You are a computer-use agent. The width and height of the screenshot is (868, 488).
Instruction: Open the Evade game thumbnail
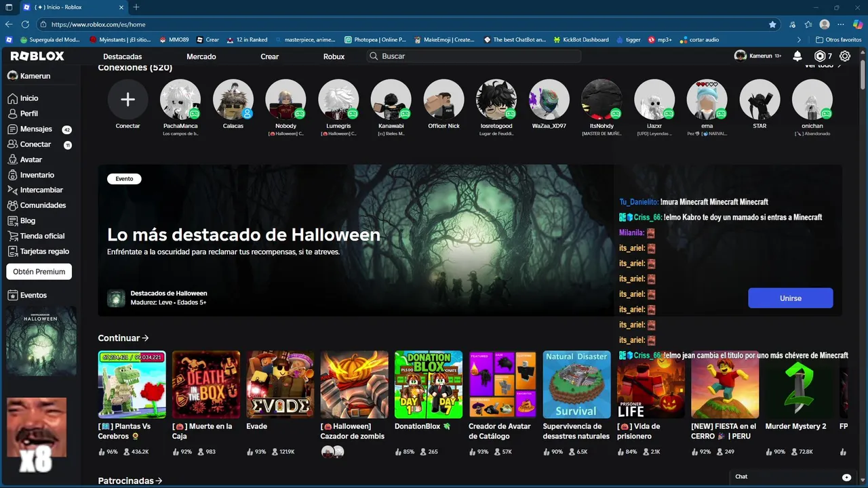(280, 384)
